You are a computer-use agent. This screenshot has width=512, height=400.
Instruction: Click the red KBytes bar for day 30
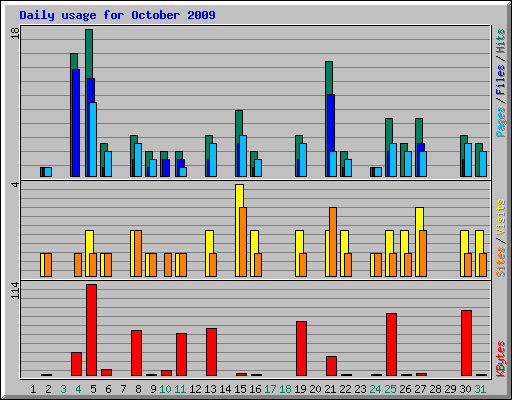point(467,343)
